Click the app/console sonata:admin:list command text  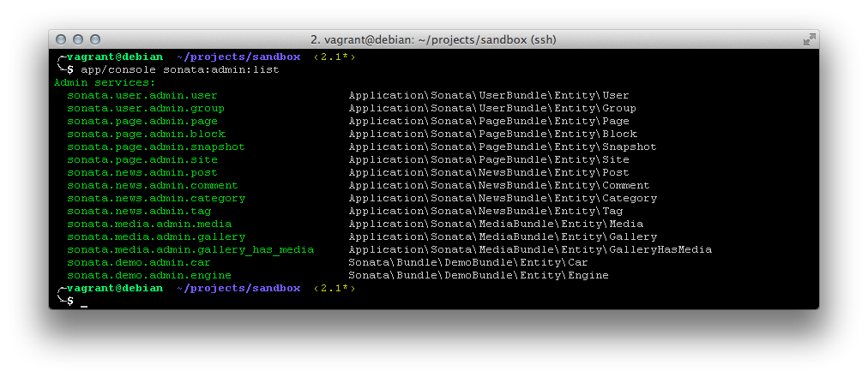coord(179,69)
